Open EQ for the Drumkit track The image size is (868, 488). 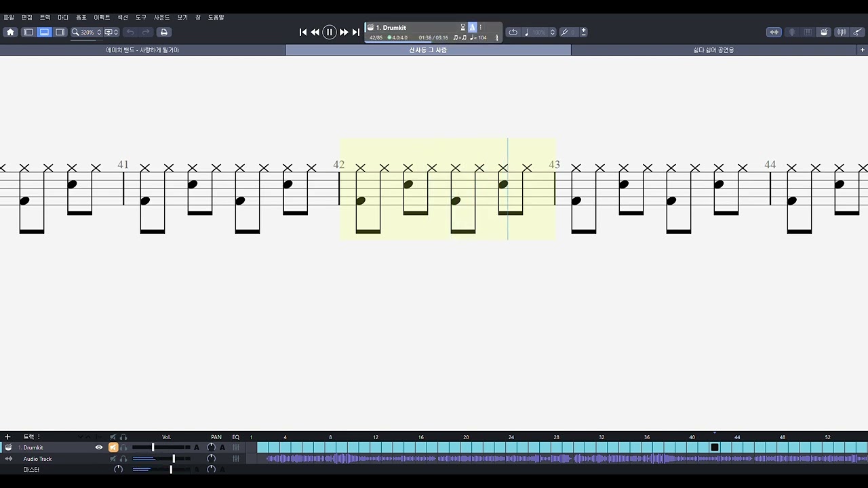[x=236, y=447]
